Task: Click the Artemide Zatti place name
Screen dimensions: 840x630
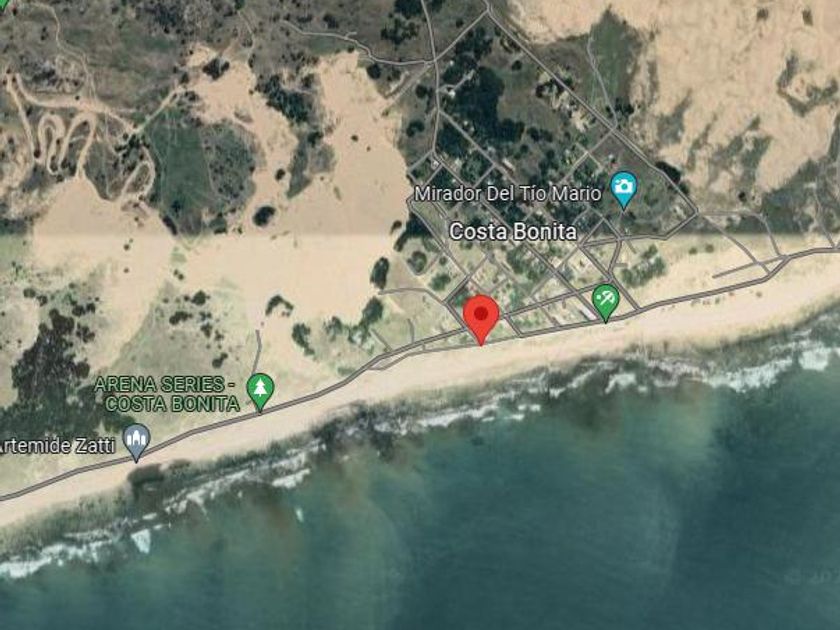Action: coord(56,446)
